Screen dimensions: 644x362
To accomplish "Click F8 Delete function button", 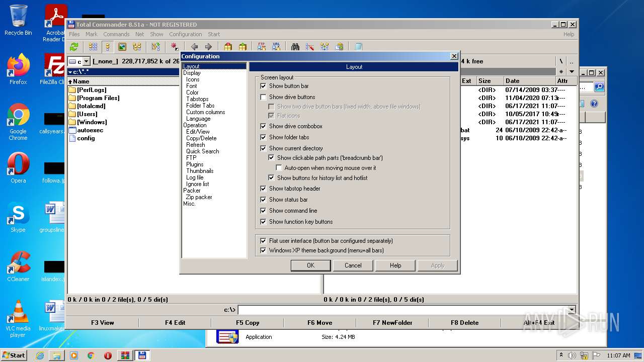I will [x=464, y=323].
